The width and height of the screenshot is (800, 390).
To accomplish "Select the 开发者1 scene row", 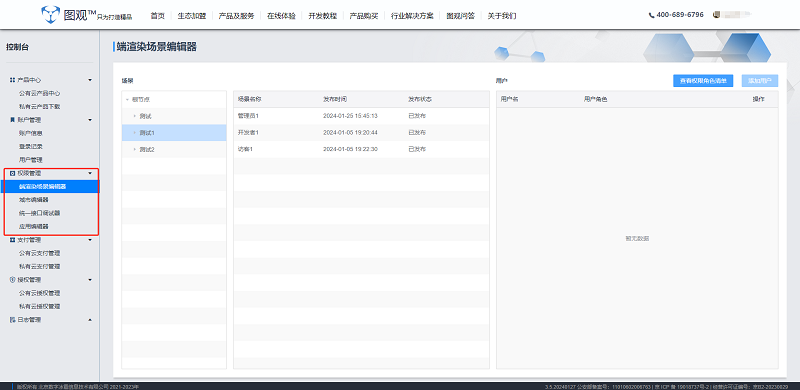I will [361, 133].
